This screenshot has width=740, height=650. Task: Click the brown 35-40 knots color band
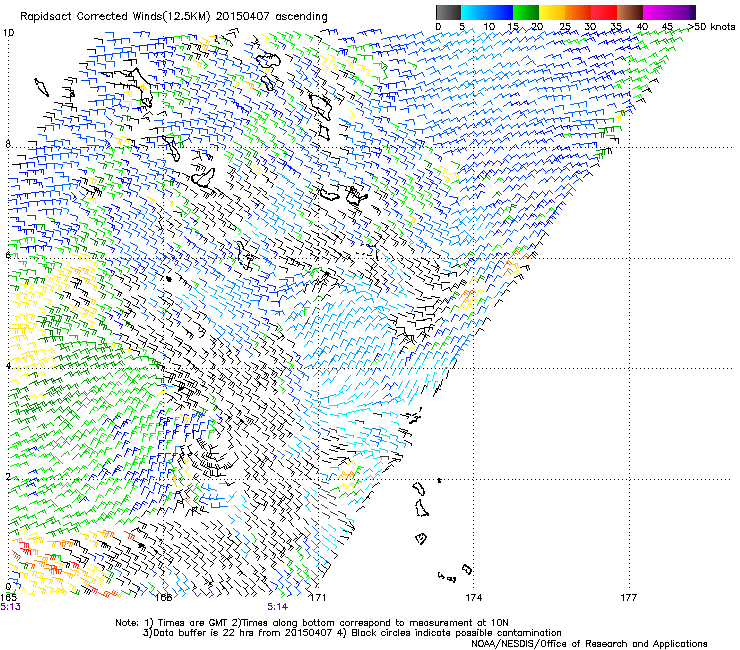(630, 12)
